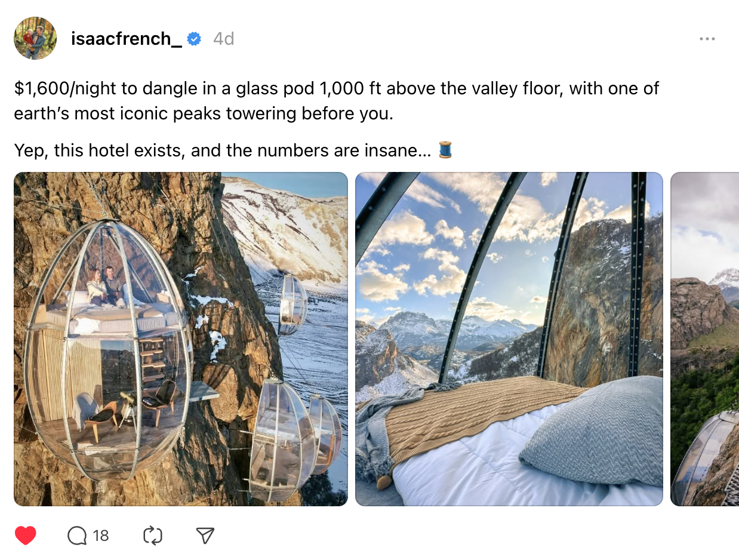Viewport: 739px width, 560px height.
Task: Click the "Yep, this hotel exists" line
Action: tap(222, 150)
